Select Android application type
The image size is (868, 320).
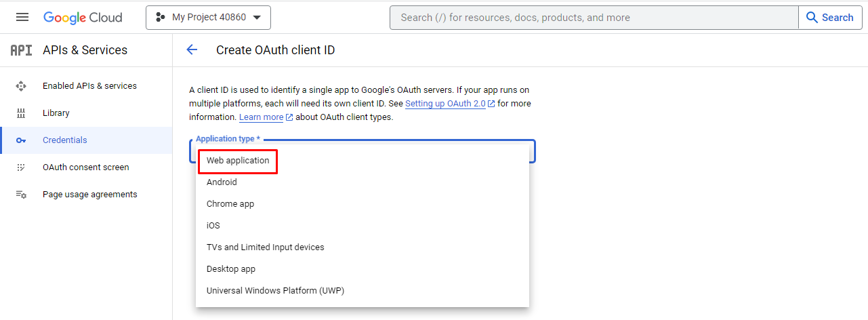(x=363, y=182)
